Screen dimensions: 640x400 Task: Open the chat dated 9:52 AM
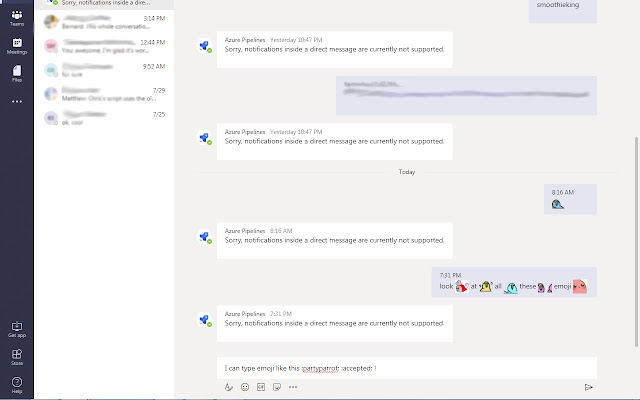pyautogui.click(x=104, y=70)
